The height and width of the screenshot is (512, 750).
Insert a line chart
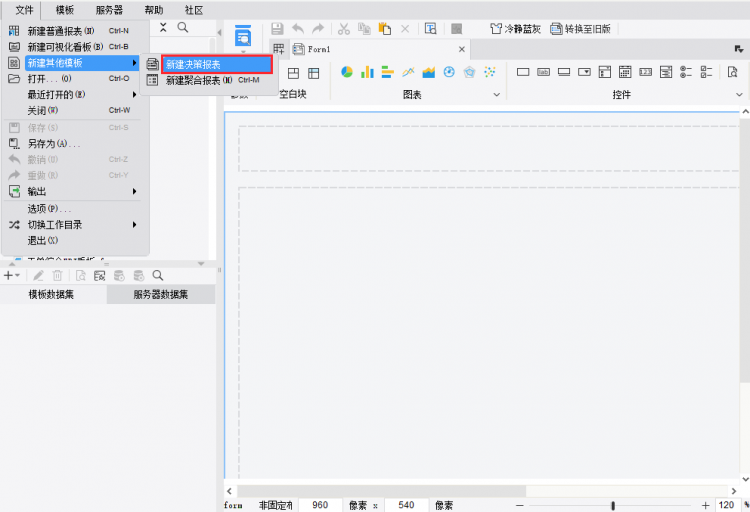(408, 72)
